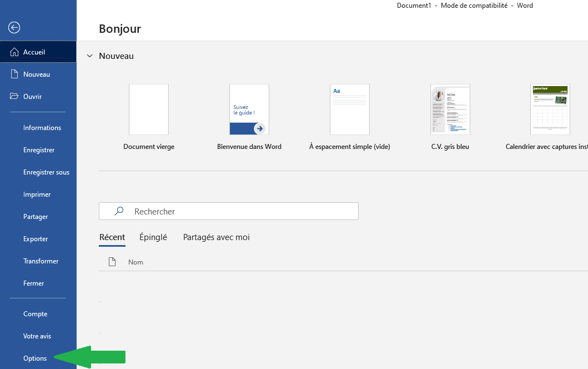Open Word Options
588x369 pixels.
tap(38, 358)
